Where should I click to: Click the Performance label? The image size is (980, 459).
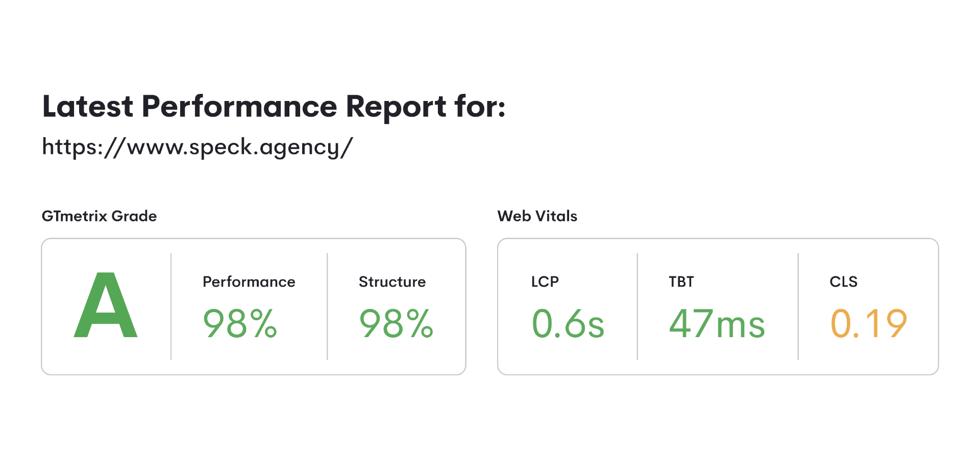249,282
